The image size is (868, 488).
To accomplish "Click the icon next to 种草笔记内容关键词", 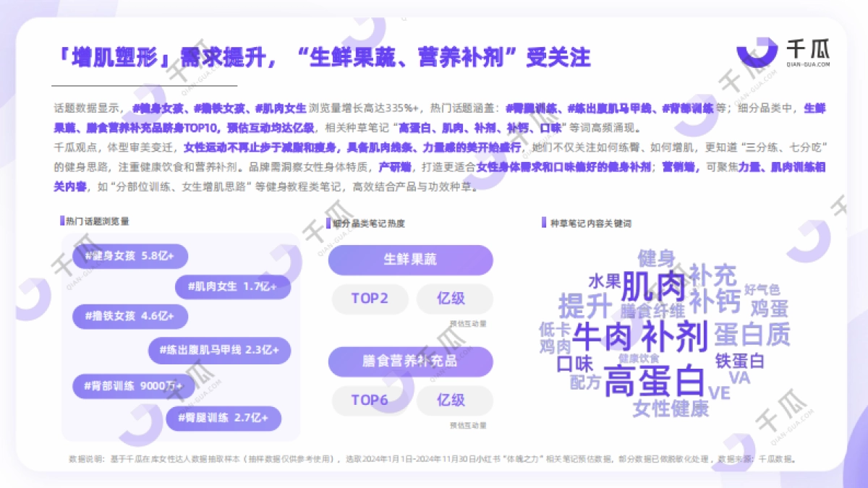I will (545, 221).
